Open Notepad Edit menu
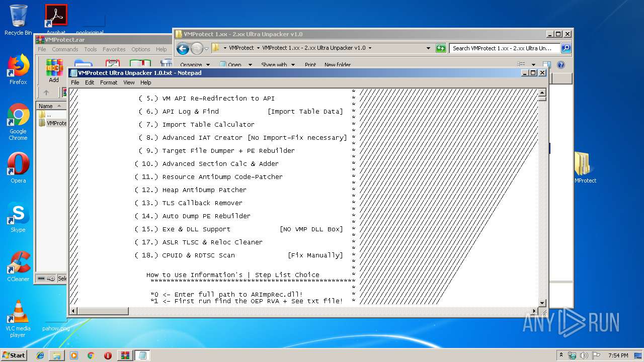The width and height of the screenshot is (644, 362). pyautogui.click(x=90, y=82)
